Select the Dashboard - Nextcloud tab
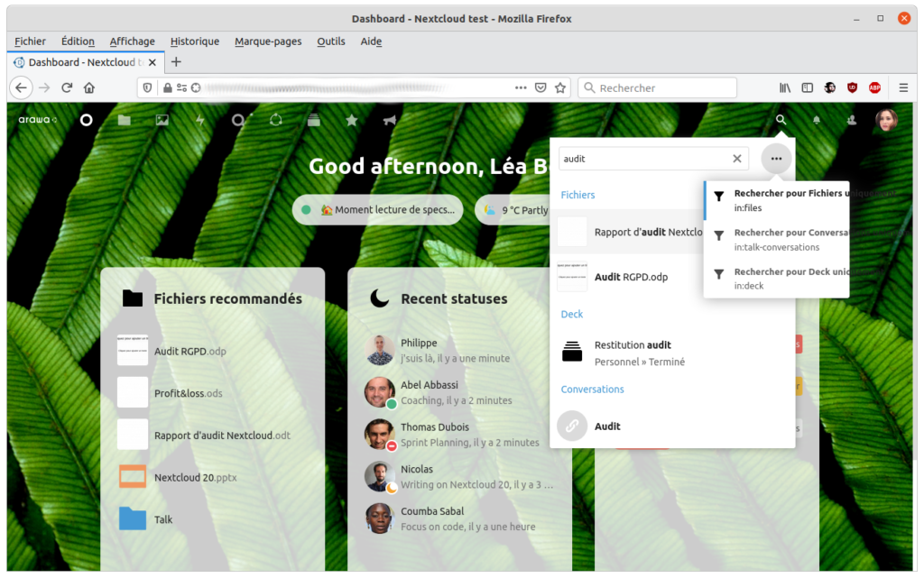 (x=86, y=62)
